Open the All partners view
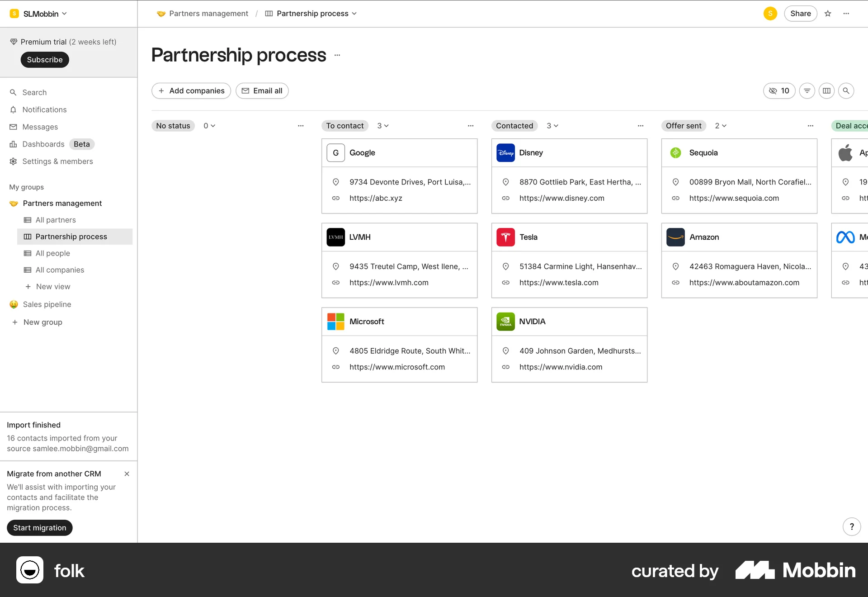This screenshot has height=597, width=868. tap(56, 220)
